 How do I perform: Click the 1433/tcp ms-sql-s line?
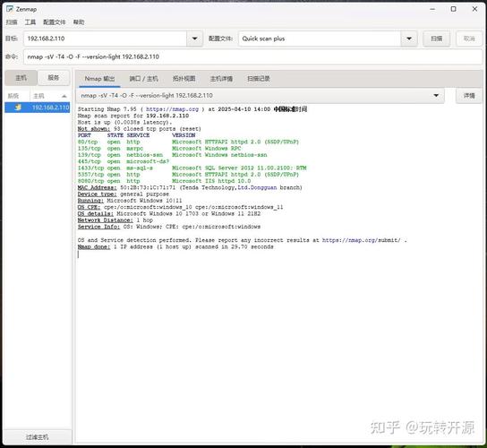point(192,168)
